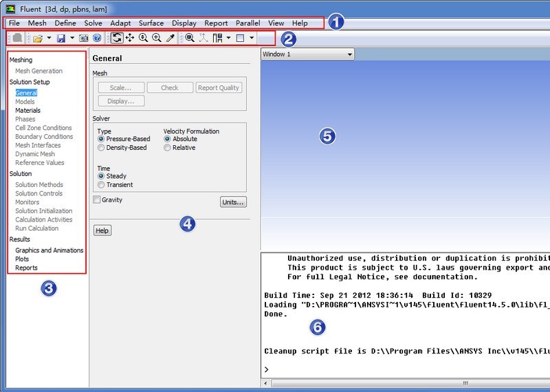The width and height of the screenshot is (550, 392).
Task: Expand the dropdown arrow beside the Save icon
Action: [x=71, y=38]
